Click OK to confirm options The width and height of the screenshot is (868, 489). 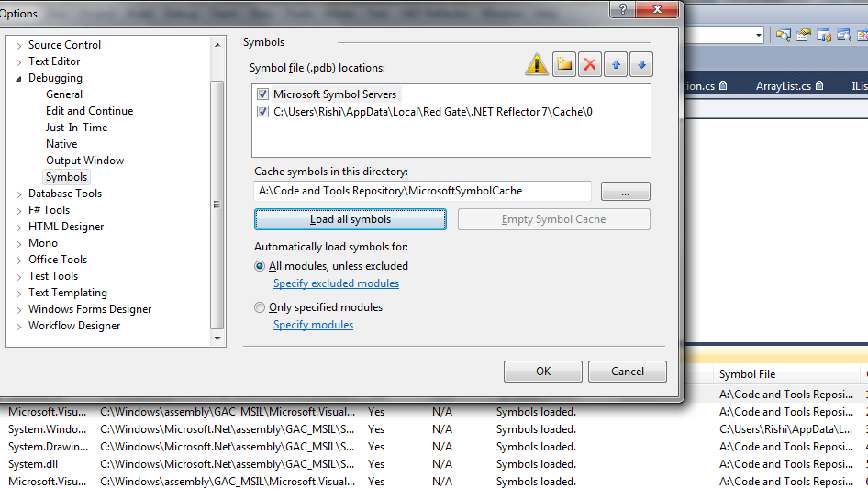tap(543, 372)
